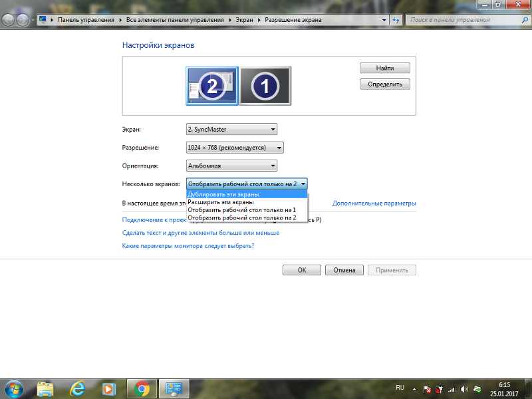This screenshot has height=399, width=532.
Task: Expand the arrow after Панель управления breadcrumb
Action: click(x=120, y=20)
